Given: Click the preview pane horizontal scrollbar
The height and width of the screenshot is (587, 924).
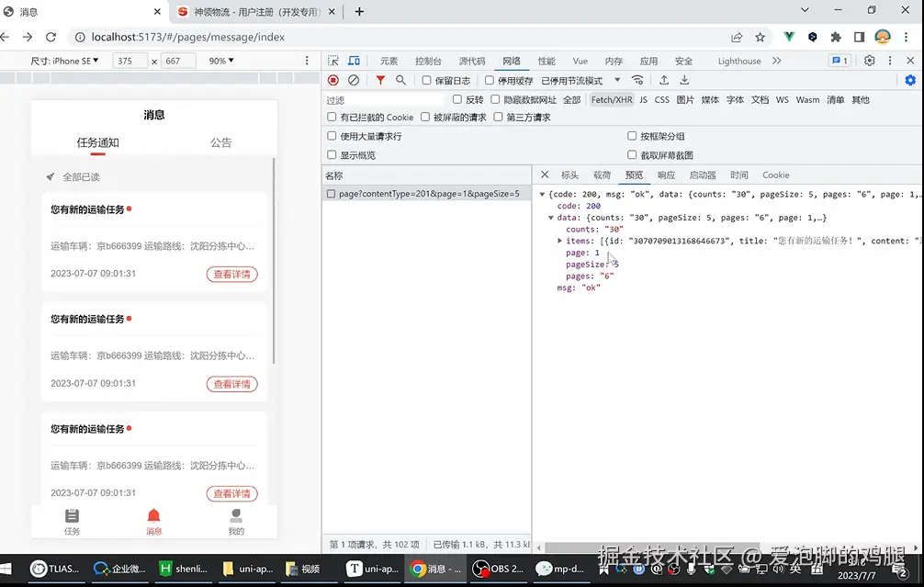Looking at the screenshot, I should [651, 547].
